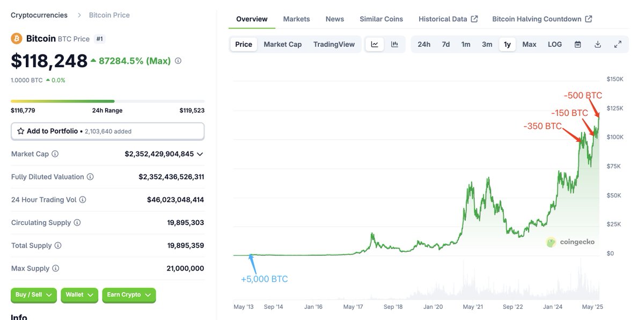This screenshot has width=644, height=320.
Task: Switch to line chart view icon
Action: coord(375,44)
